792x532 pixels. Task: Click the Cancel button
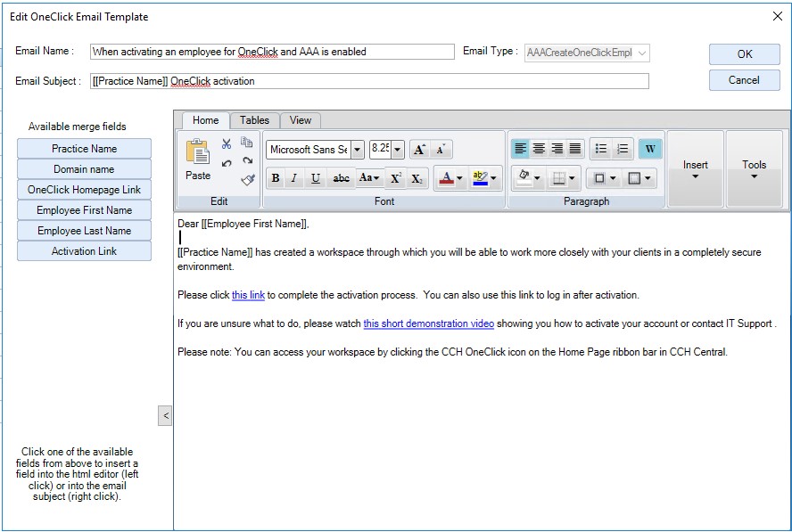point(745,80)
